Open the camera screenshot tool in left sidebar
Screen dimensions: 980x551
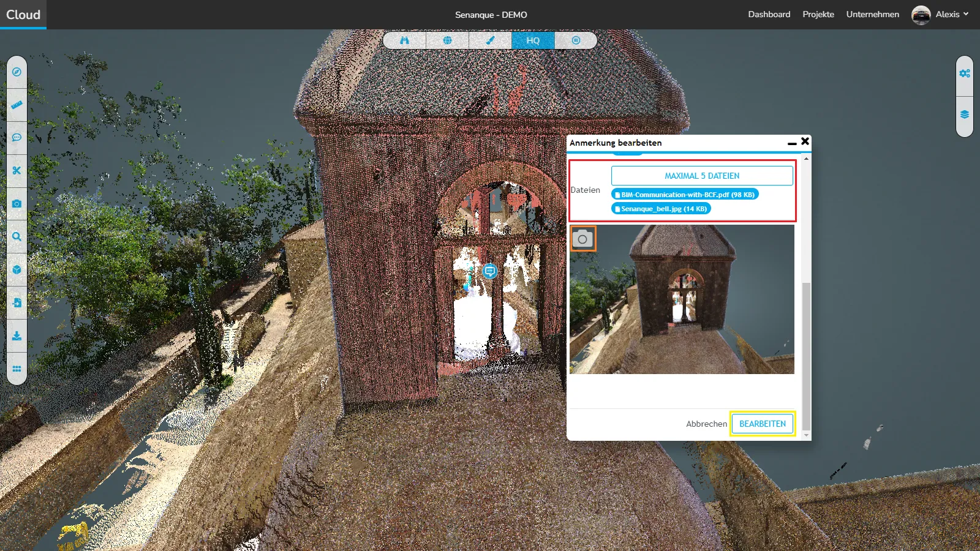17,203
